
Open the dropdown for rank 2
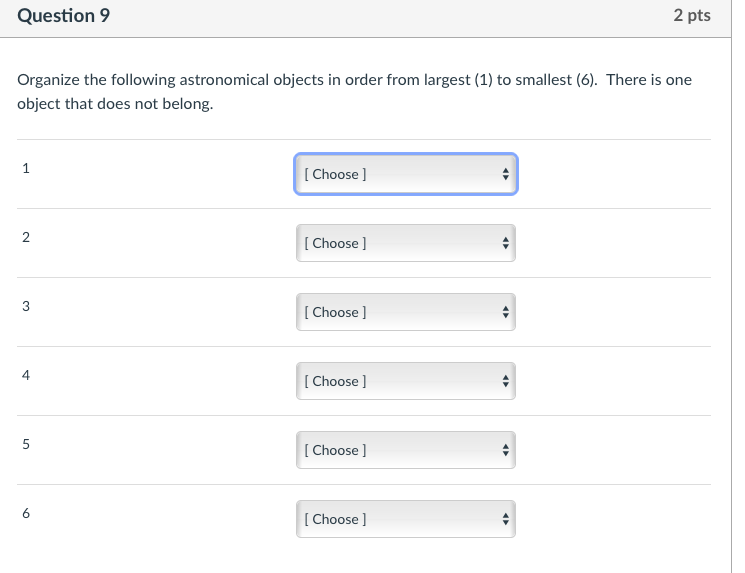pos(405,243)
